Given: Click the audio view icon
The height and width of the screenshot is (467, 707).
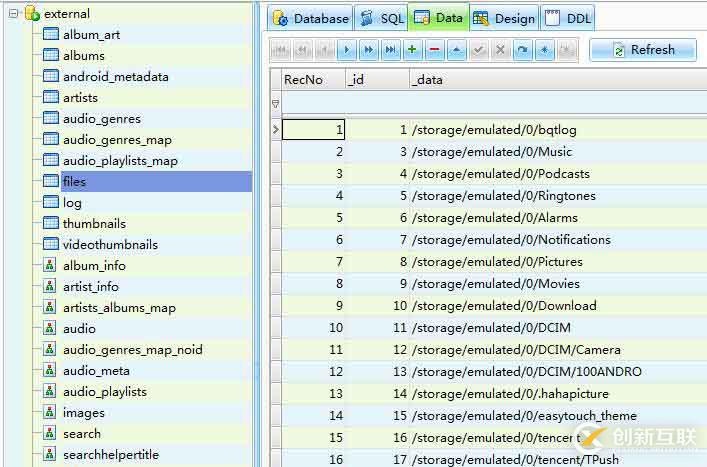Looking at the screenshot, I should (50, 328).
